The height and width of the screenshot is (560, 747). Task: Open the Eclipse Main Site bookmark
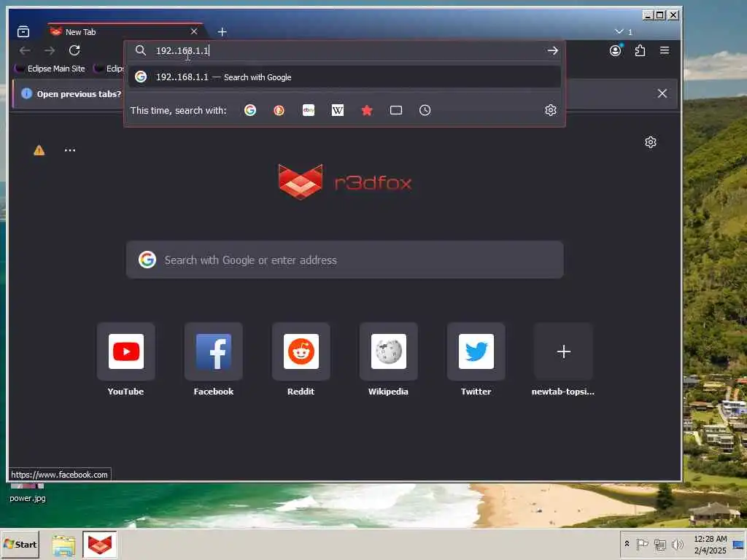pos(50,69)
